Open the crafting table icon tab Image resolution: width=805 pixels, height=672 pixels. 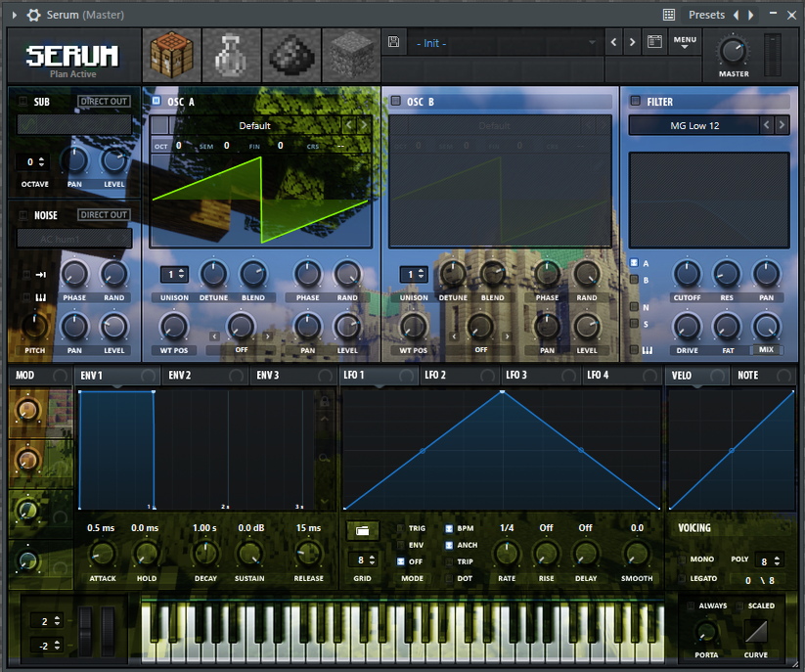coord(172,55)
